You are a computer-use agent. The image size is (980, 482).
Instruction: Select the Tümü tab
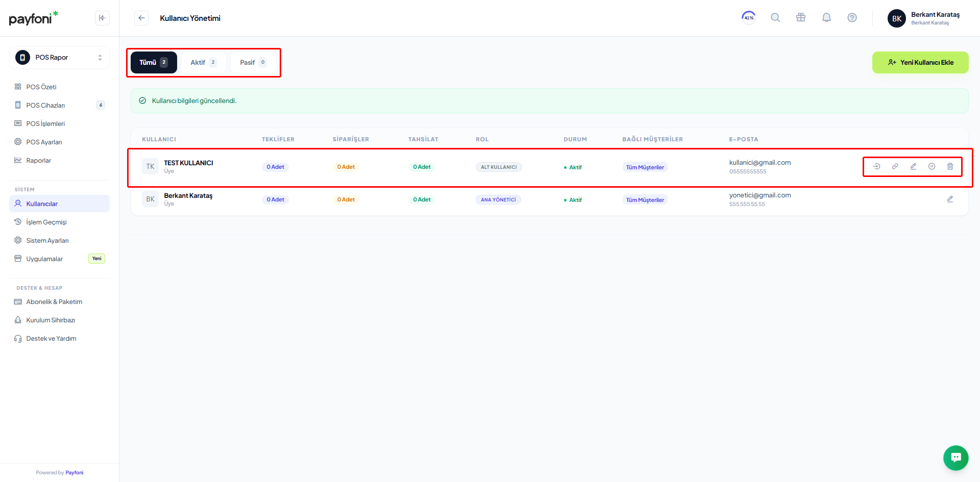[x=154, y=62]
